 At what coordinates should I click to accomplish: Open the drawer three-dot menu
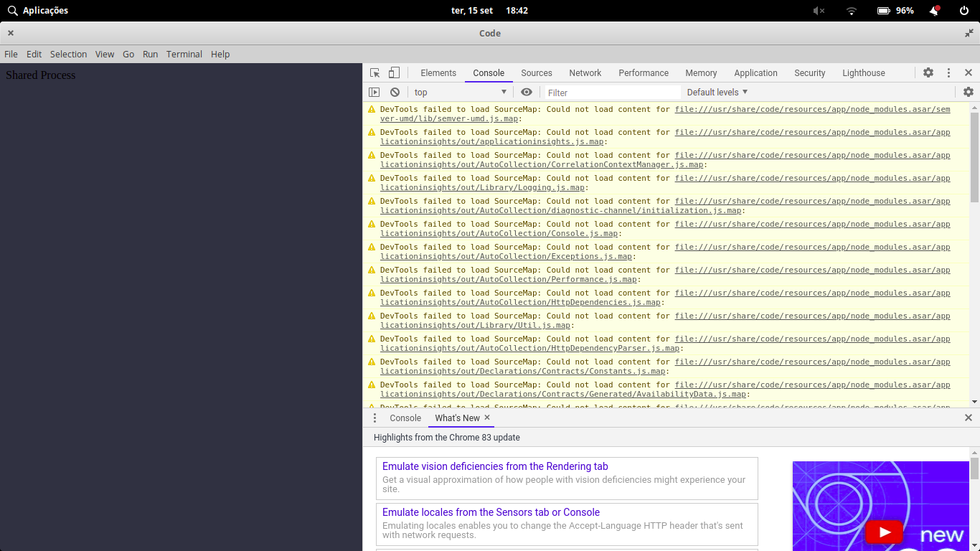(x=374, y=418)
